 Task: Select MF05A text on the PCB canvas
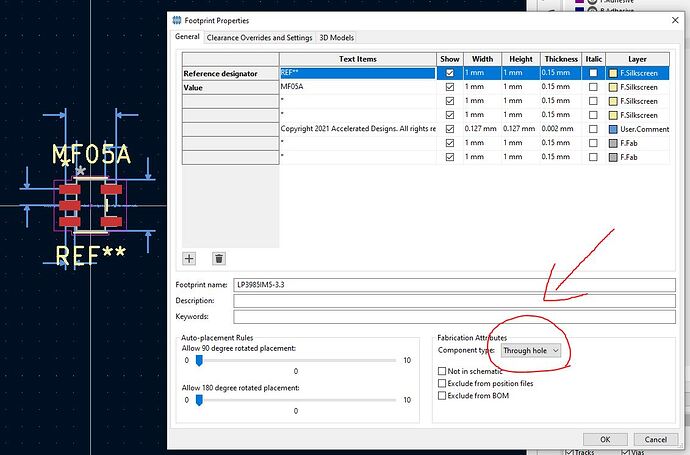pyautogui.click(x=92, y=154)
